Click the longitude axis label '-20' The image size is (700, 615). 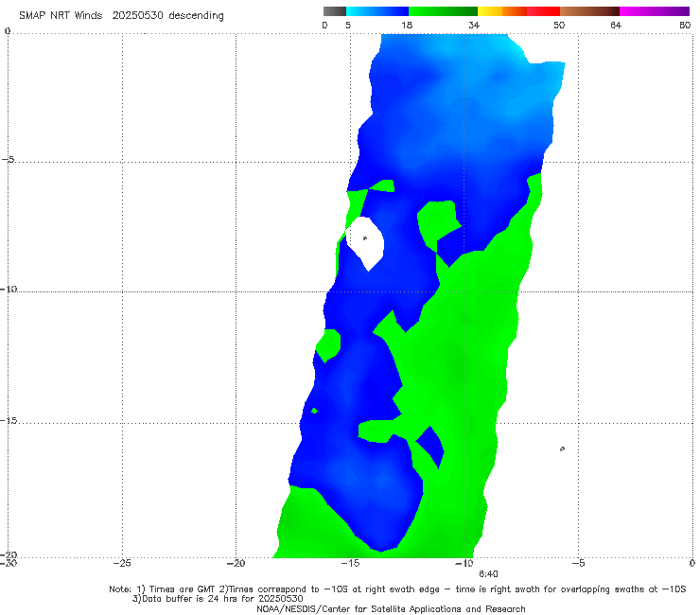click(x=236, y=563)
